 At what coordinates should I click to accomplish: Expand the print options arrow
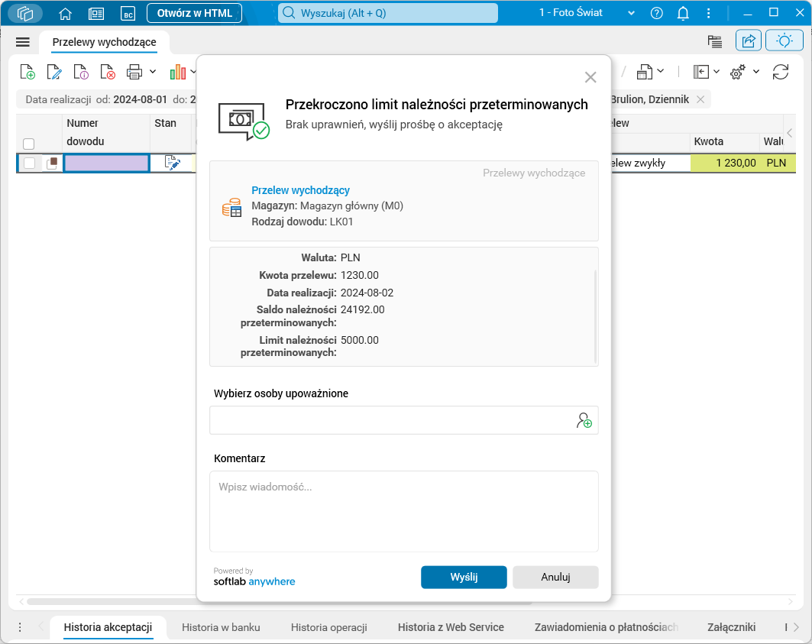click(153, 72)
